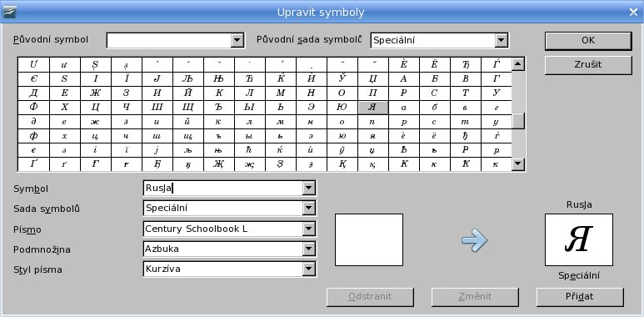
Task: Select the capital Cyrillic Э cell
Action: coord(312,108)
